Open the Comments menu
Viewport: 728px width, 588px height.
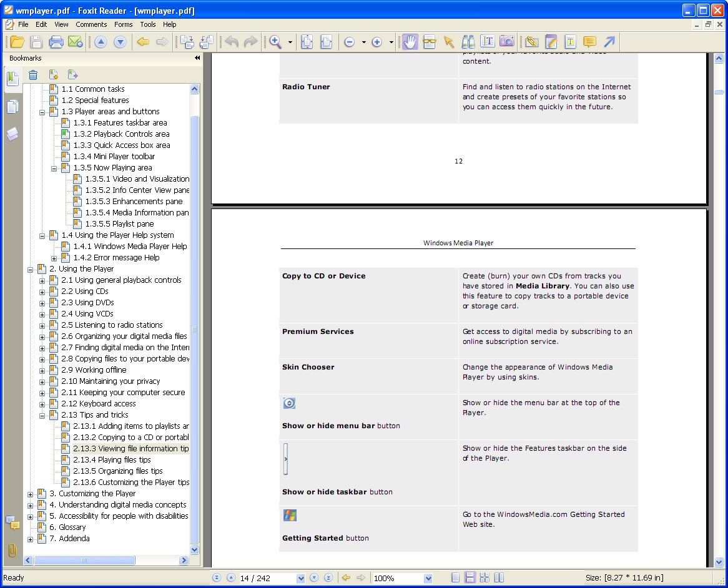pyautogui.click(x=91, y=24)
